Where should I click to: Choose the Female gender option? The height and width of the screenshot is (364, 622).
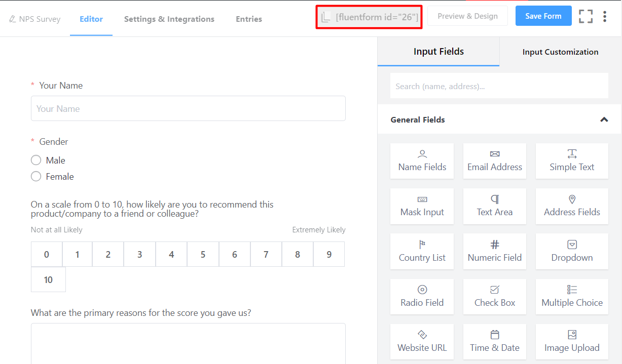coord(36,176)
